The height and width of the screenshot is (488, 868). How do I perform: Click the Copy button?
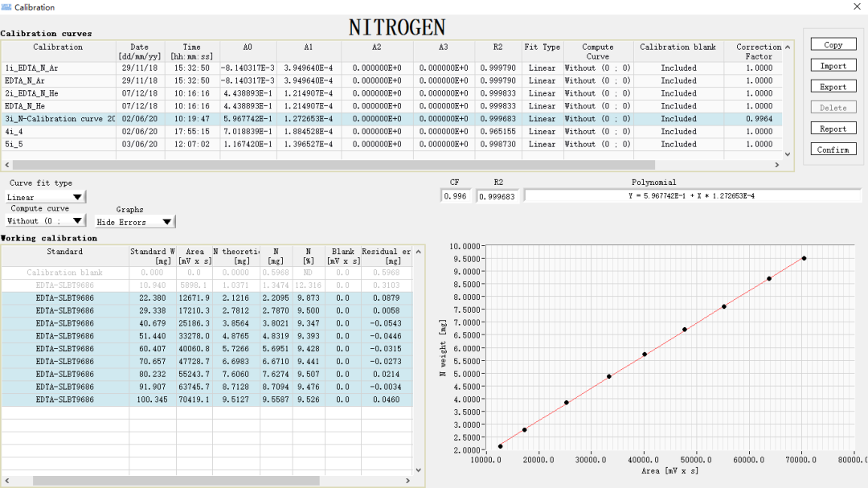tap(833, 45)
